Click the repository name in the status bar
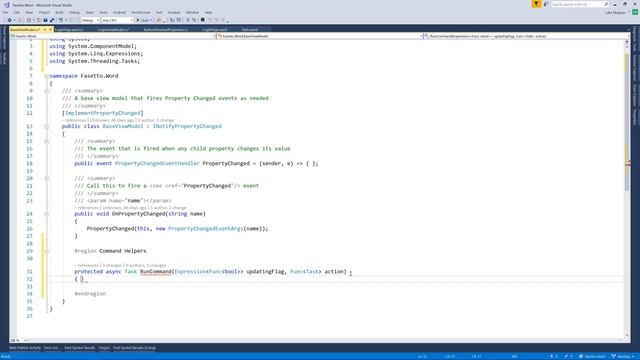 coord(592,356)
